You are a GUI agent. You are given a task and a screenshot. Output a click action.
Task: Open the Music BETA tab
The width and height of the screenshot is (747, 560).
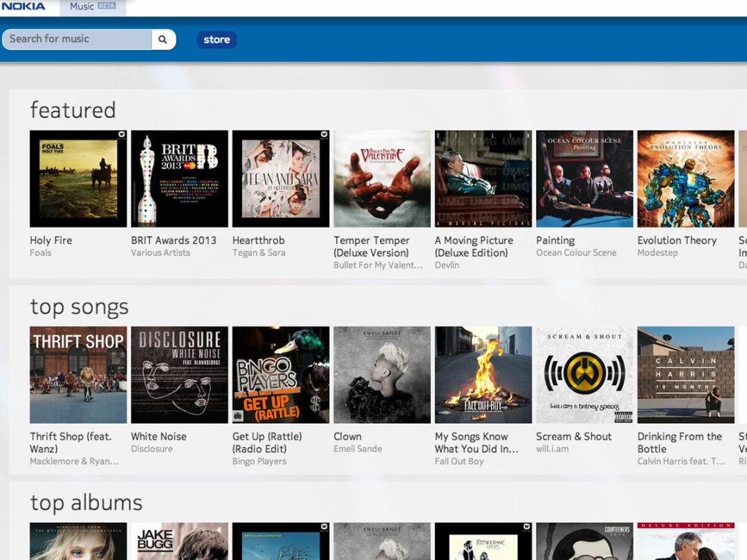pyautogui.click(x=92, y=7)
